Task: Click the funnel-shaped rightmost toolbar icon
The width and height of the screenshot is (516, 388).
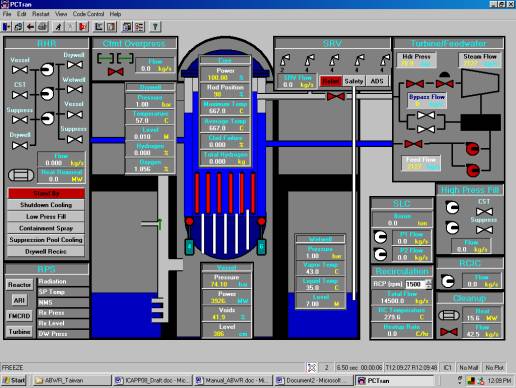Action: click(155, 27)
